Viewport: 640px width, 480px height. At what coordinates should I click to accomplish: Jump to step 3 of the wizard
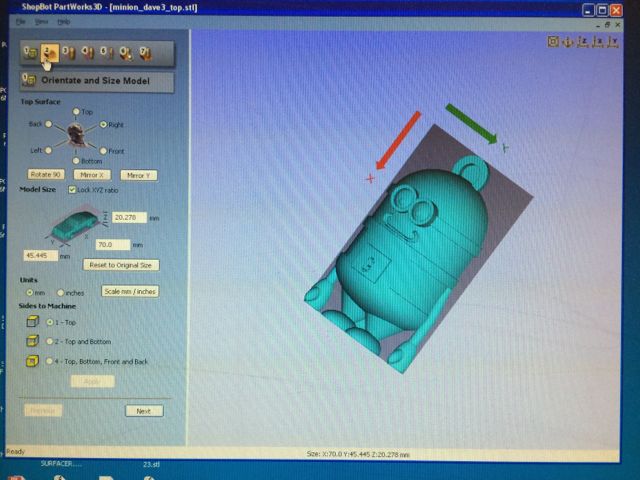pos(69,53)
